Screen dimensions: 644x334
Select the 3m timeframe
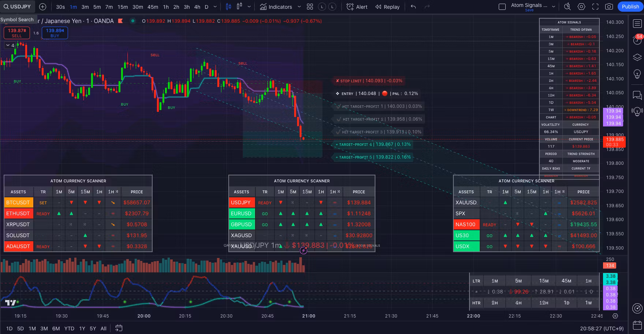pos(85,7)
